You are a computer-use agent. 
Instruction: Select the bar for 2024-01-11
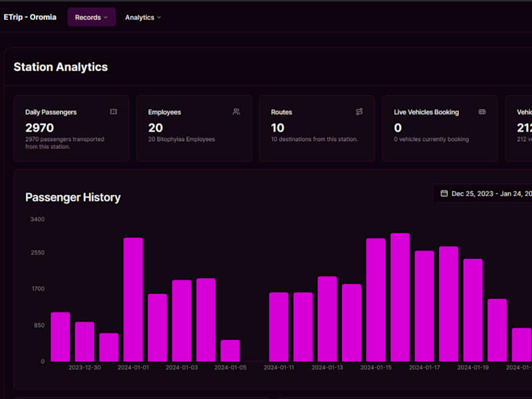(279, 327)
